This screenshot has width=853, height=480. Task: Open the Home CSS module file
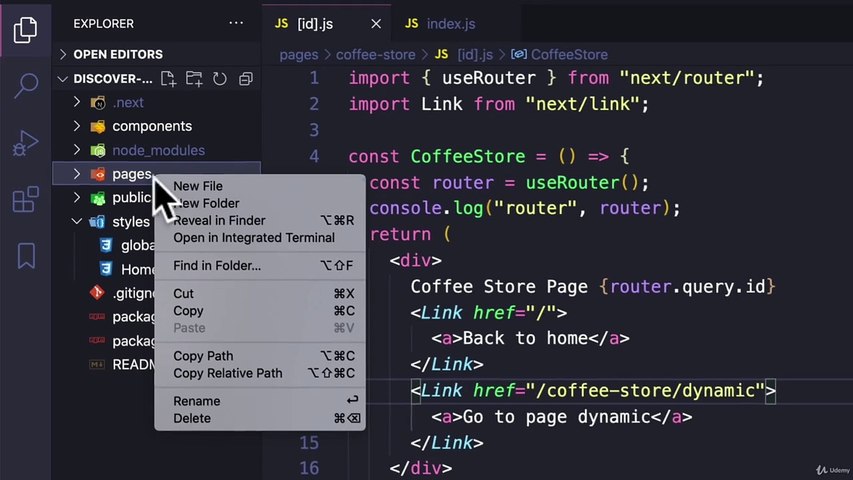coord(138,269)
